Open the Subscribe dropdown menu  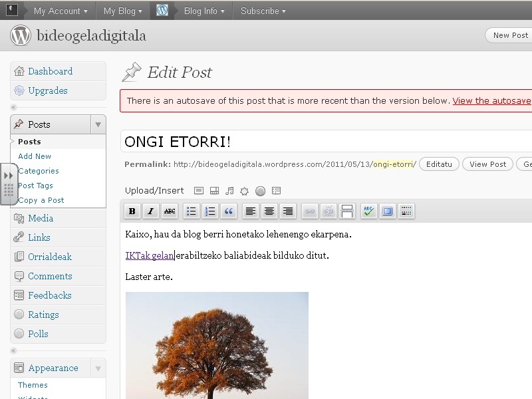click(263, 11)
